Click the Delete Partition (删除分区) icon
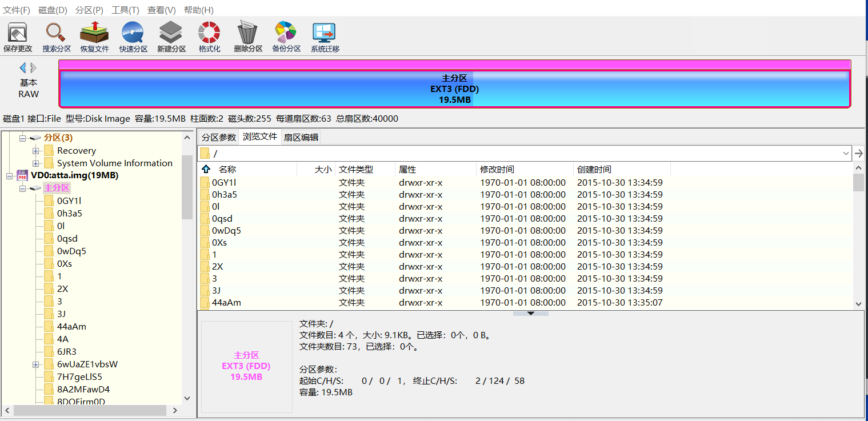868x421 pixels. coord(248,37)
